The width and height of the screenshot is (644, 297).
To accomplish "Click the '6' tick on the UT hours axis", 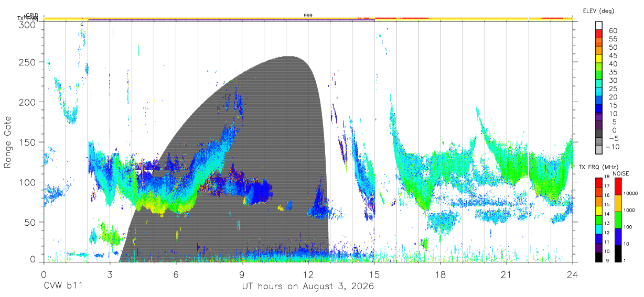I will pos(176,274).
